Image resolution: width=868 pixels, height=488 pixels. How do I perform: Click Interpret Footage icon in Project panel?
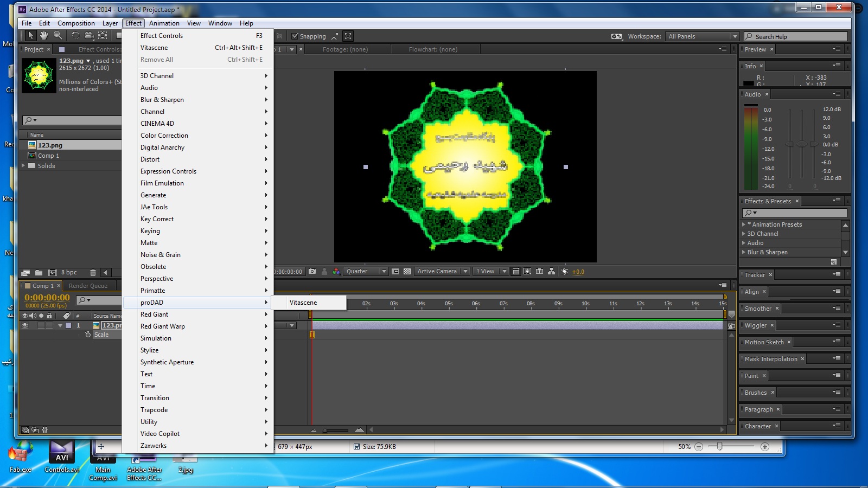coord(25,272)
